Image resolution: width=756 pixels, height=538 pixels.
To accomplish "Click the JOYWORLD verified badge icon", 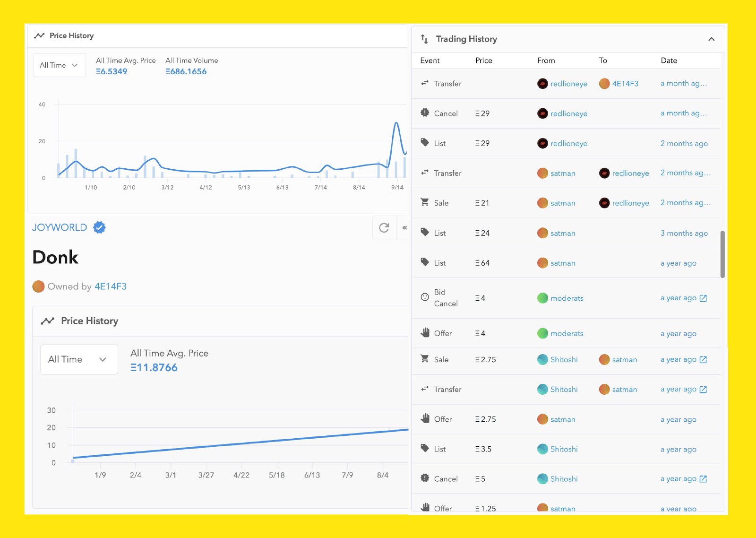I will click(x=99, y=227).
